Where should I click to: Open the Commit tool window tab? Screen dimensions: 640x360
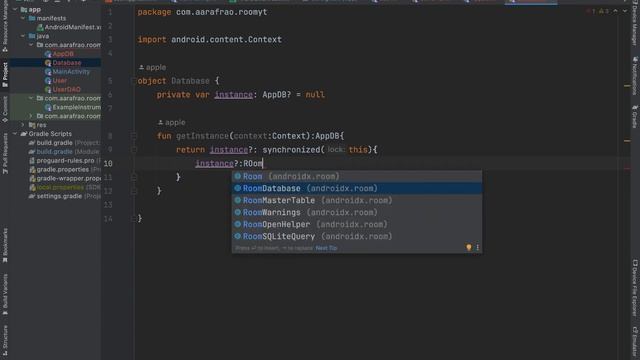coord(5,109)
